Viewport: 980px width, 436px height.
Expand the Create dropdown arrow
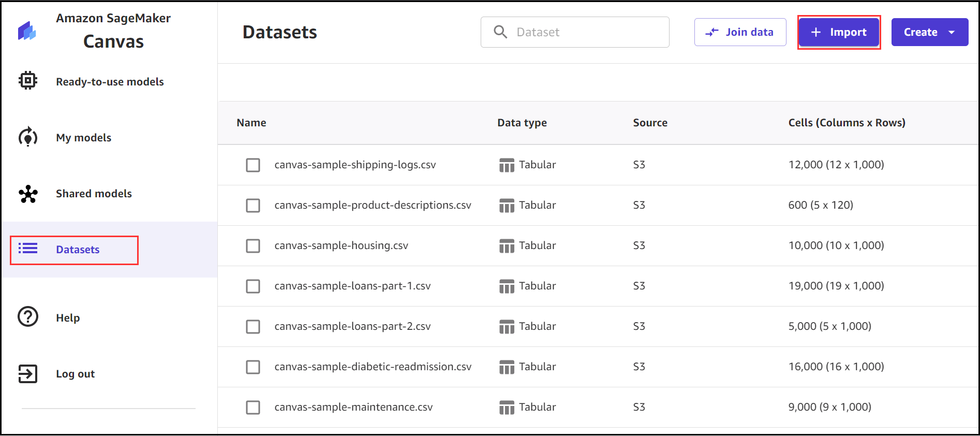[x=952, y=32]
